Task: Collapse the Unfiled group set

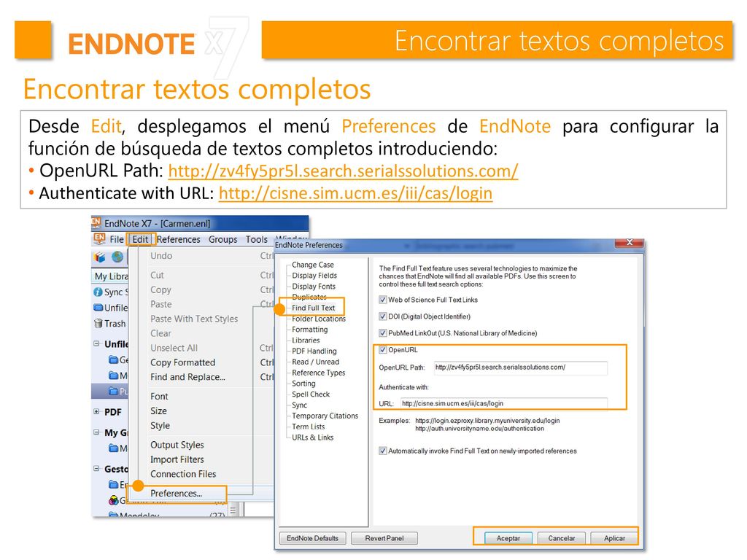Action: (97, 343)
